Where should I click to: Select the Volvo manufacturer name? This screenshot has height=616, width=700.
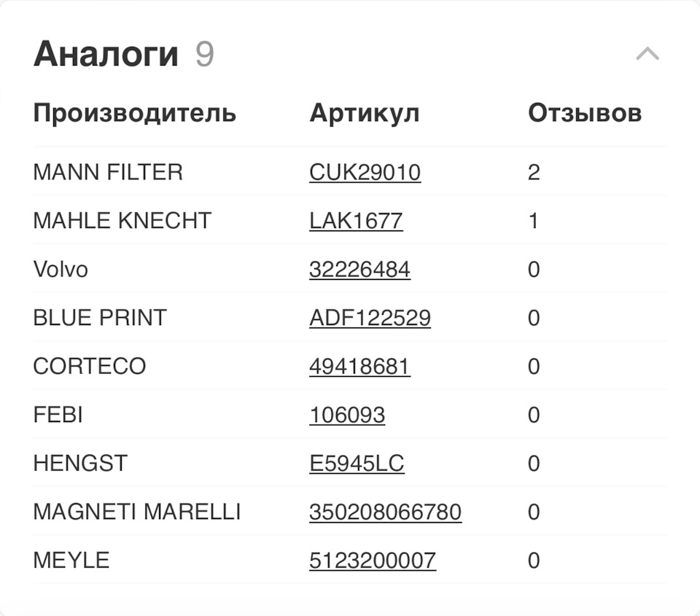[59, 269]
